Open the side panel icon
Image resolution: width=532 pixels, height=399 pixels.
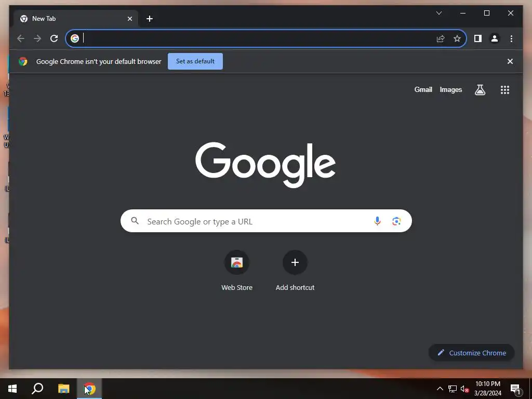(478, 38)
